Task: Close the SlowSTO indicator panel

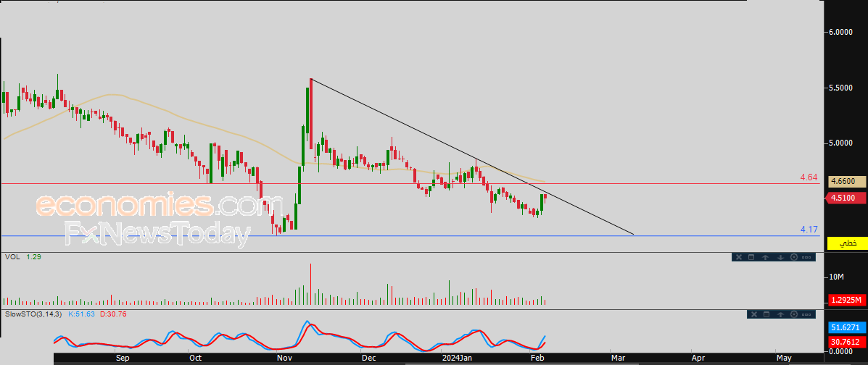Action: pyautogui.click(x=754, y=314)
